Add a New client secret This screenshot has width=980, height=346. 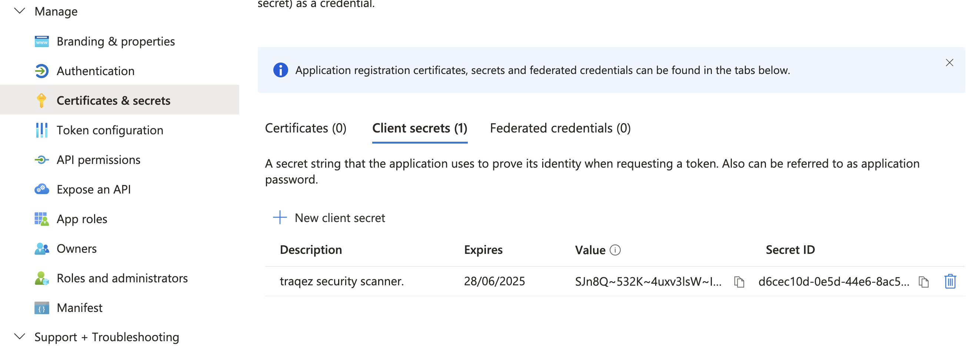(x=329, y=218)
